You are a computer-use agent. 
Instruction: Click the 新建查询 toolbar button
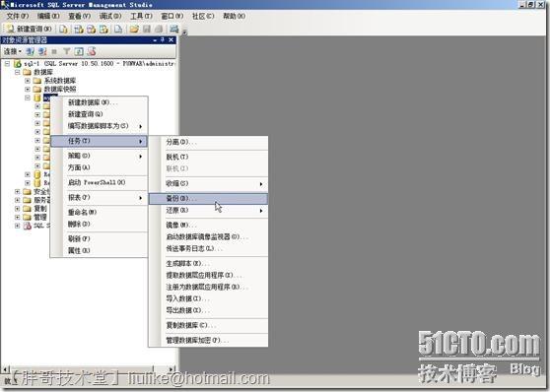30,29
